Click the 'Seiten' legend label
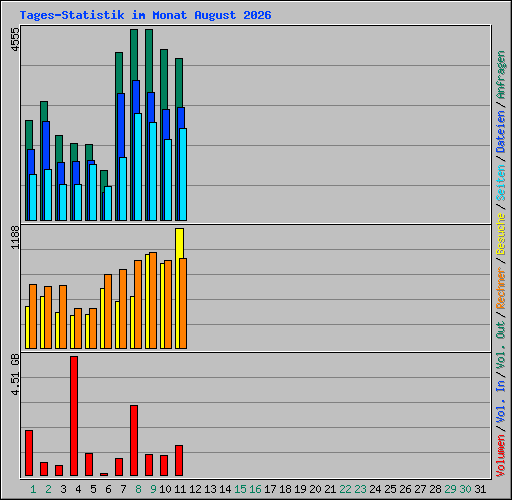Screen dimensions: 512x500 point(501,182)
